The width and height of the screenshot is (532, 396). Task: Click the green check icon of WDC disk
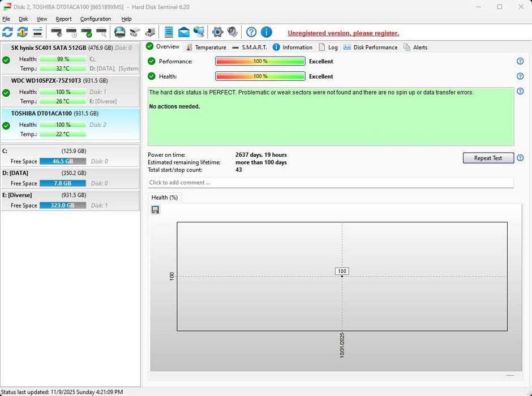point(6,93)
